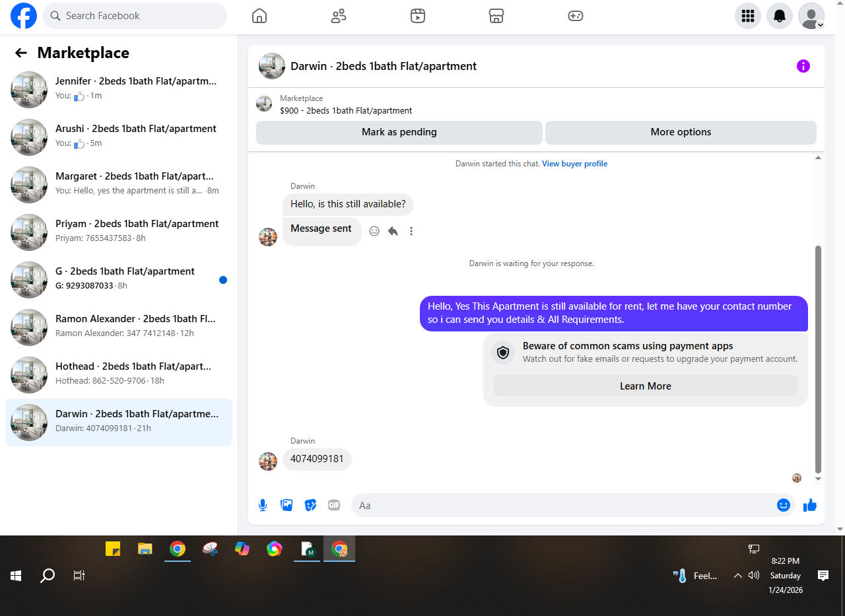
Task: Click Mark as pending button
Action: [x=399, y=132]
